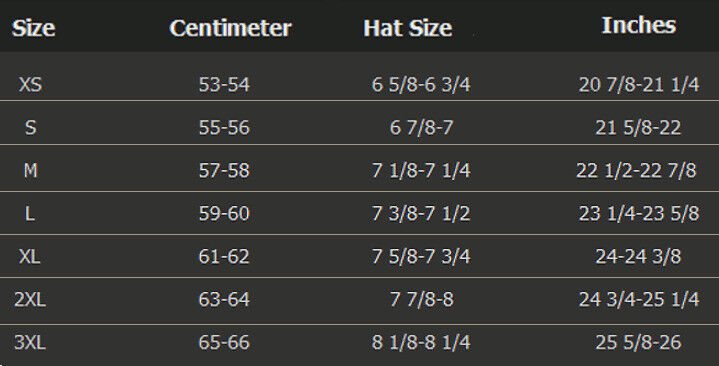Click the 2XL size row label
The image size is (719, 366).
click(x=30, y=299)
